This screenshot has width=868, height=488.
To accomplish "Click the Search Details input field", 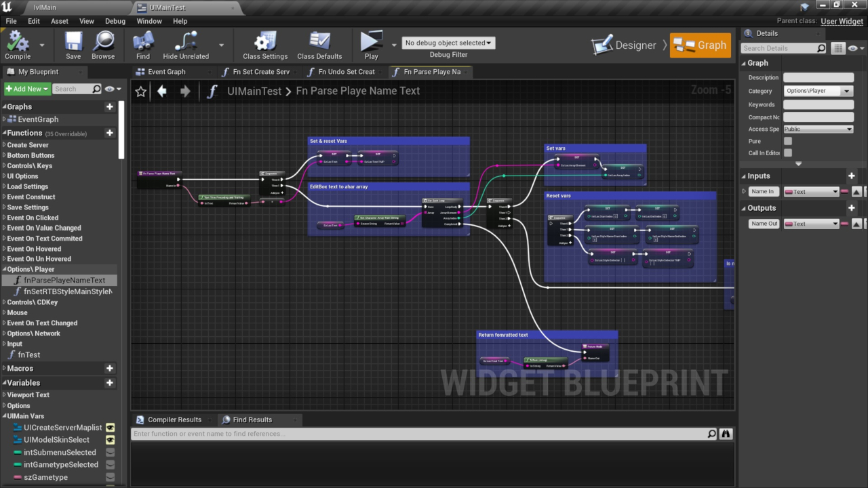I will 778,48.
